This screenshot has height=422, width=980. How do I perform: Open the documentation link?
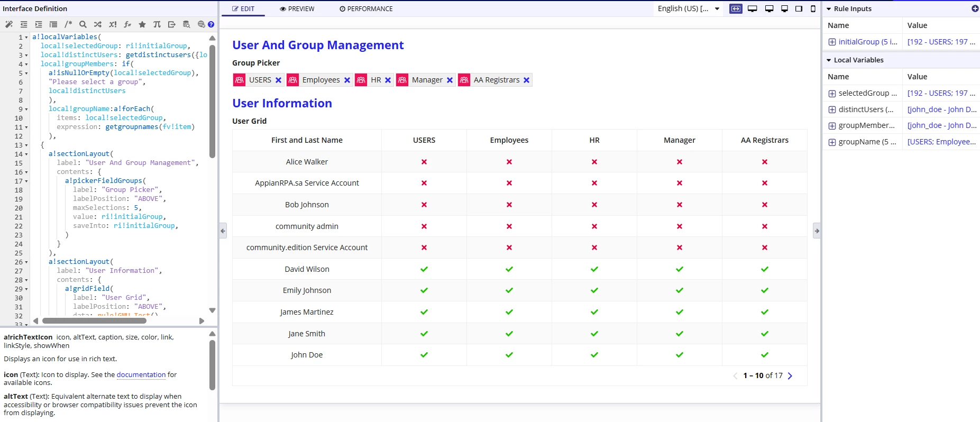tap(141, 374)
